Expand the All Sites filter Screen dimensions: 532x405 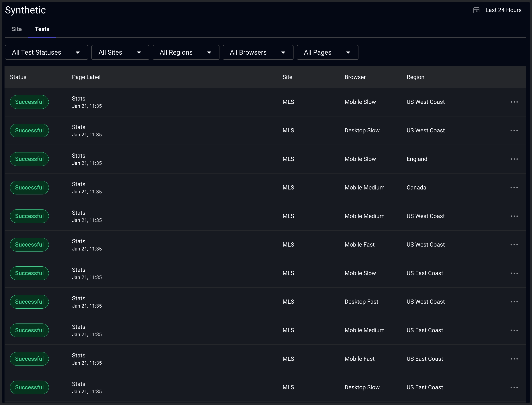click(120, 52)
